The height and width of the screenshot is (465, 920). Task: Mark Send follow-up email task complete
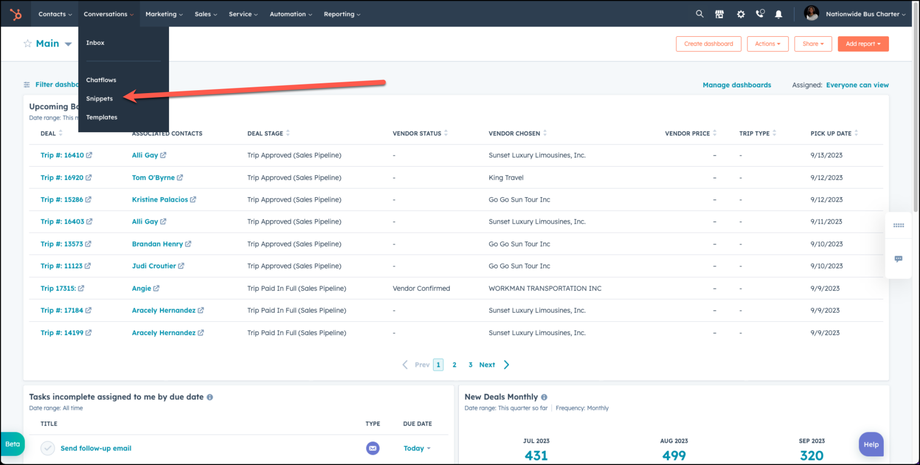(47, 448)
